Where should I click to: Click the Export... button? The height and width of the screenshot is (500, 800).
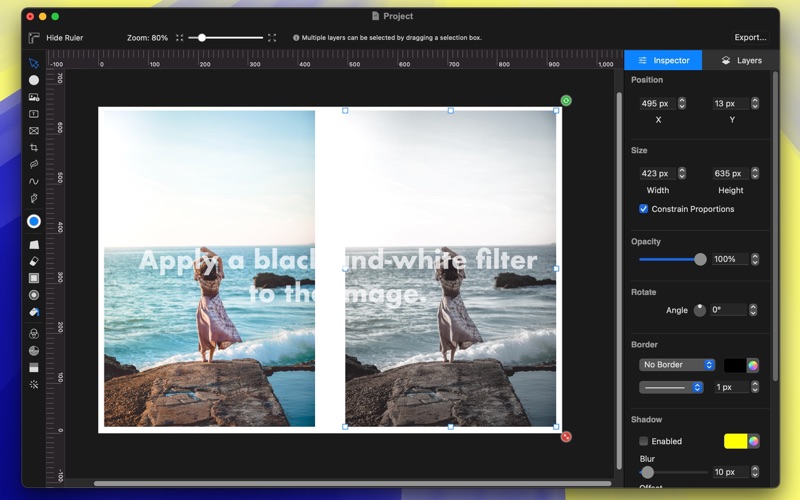(750, 38)
